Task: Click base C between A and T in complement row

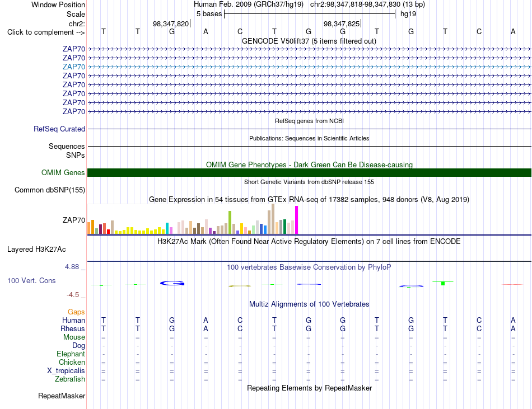Action: coord(240,32)
